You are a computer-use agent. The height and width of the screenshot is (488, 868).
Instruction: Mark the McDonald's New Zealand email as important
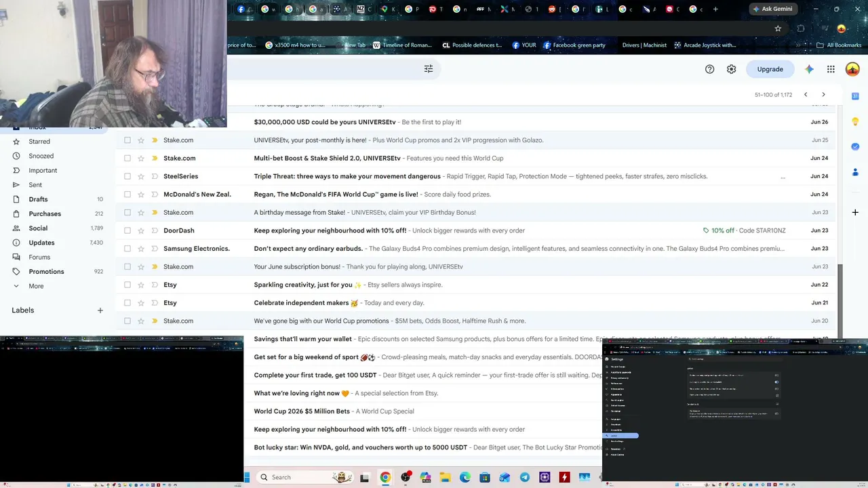pos(155,195)
